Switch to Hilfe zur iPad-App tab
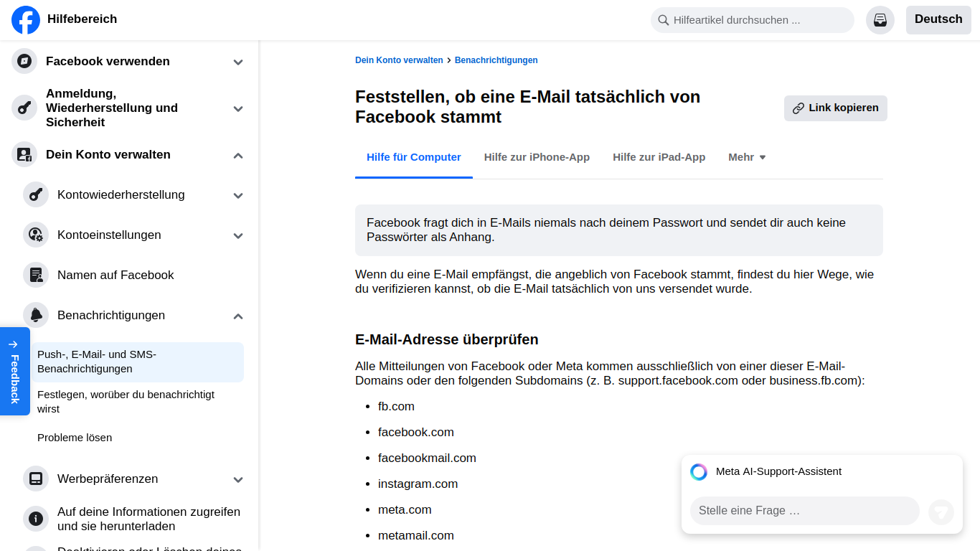Viewport: 980px width, 551px height. click(x=659, y=157)
